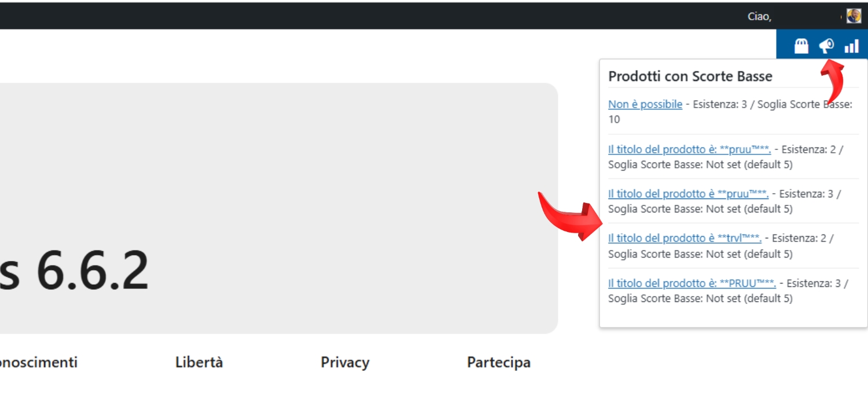Open the uppercase '**PRUU™**' product link
868x405 pixels.
click(692, 283)
